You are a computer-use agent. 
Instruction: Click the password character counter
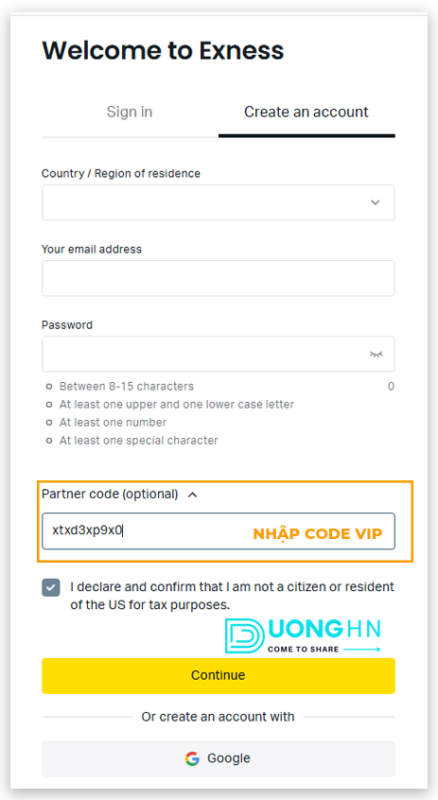[x=391, y=387]
